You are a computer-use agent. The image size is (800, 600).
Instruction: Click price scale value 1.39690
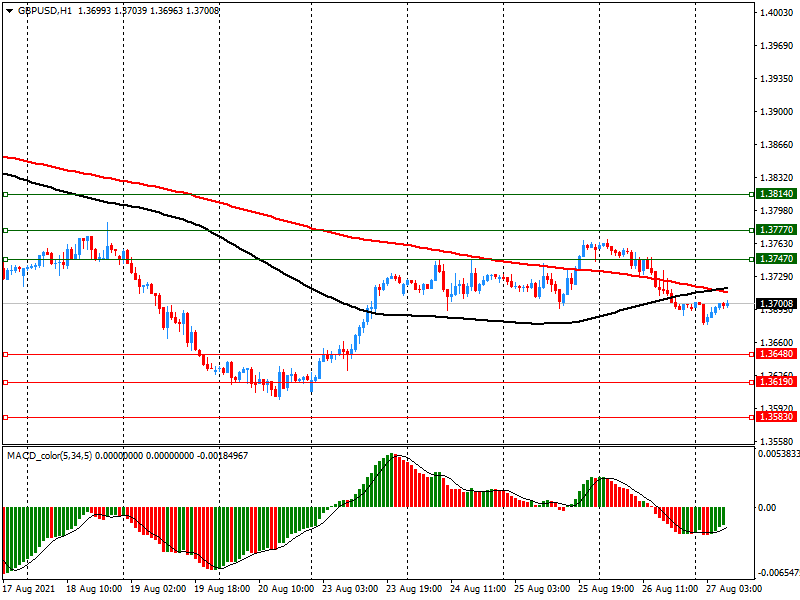pos(777,46)
